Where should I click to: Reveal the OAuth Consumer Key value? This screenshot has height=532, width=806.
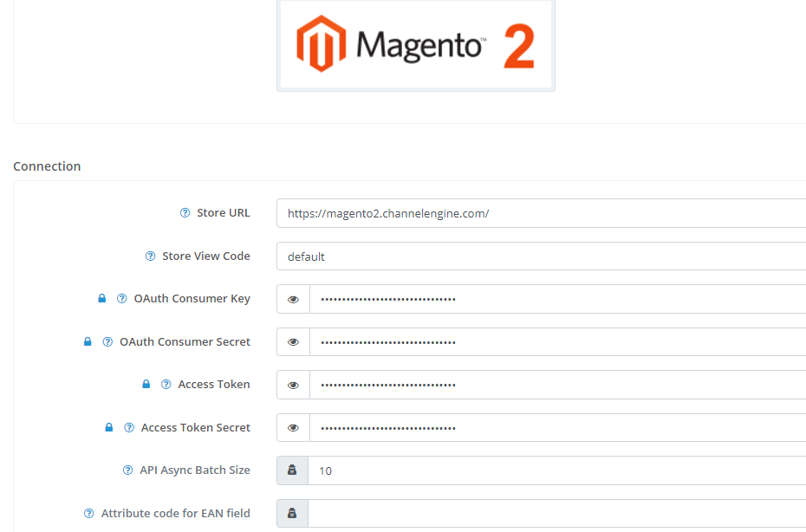(x=292, y=298)
